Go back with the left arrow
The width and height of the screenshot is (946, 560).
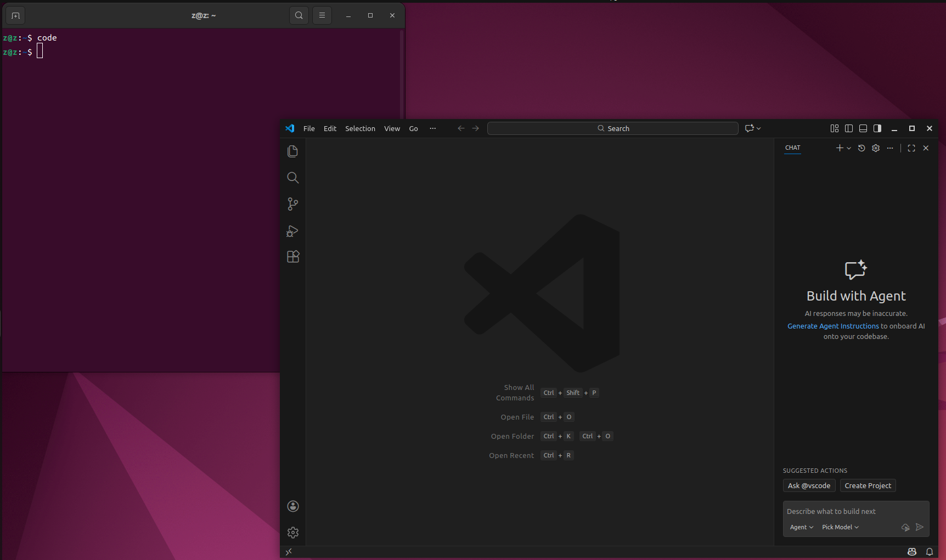coord(461,128)
